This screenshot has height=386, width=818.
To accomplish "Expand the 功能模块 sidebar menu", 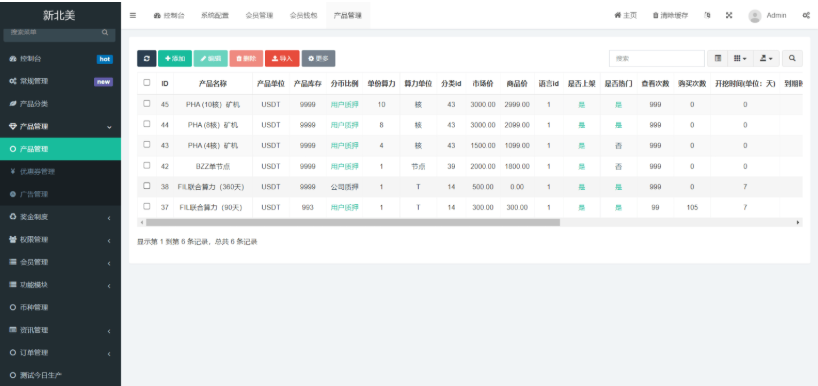I will tap(109, 286).
